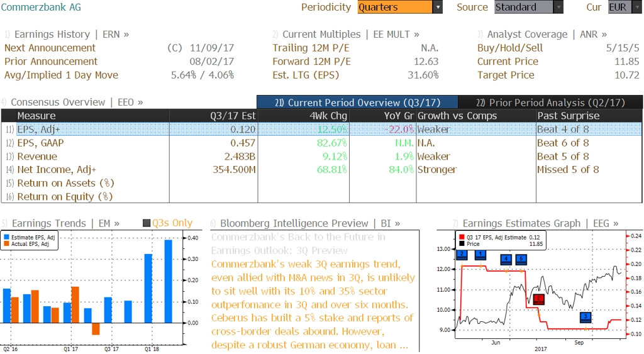Click red Q3 17 EPS legend swatch

pyautogui.click(x=462, y=238)
